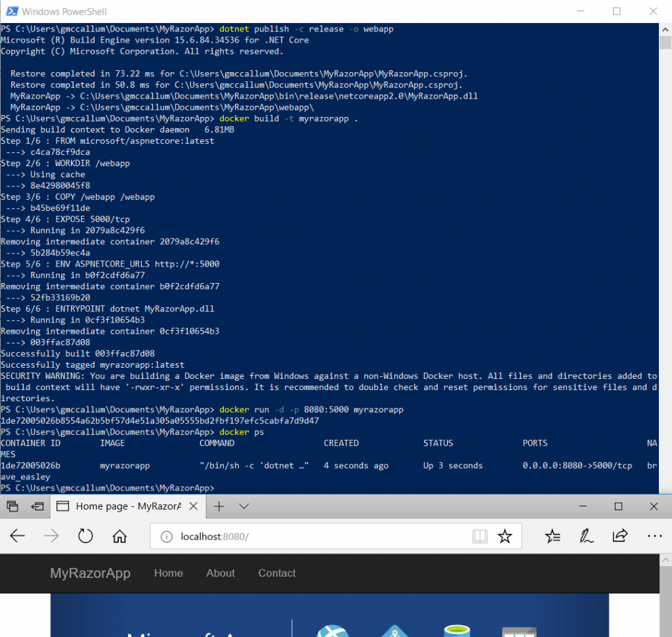Open the MyRazorApp brand link
This screenshot has width=672, height=637.
pyautogui.click(x=90, y=573)
